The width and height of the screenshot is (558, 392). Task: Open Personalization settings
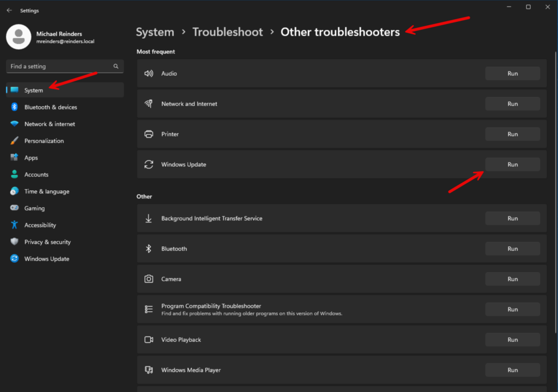(x=65, y=141)
